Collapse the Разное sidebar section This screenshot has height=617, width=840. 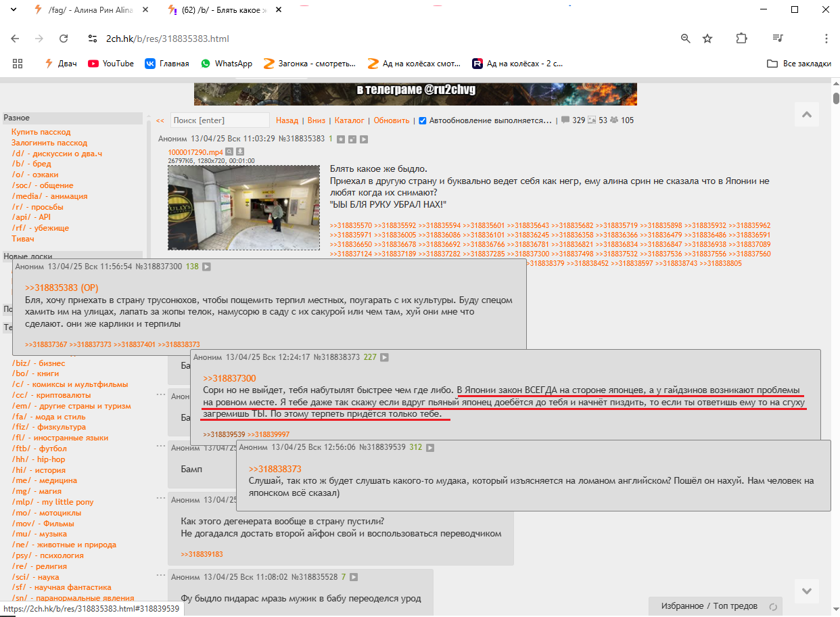[x=72, y=118]
